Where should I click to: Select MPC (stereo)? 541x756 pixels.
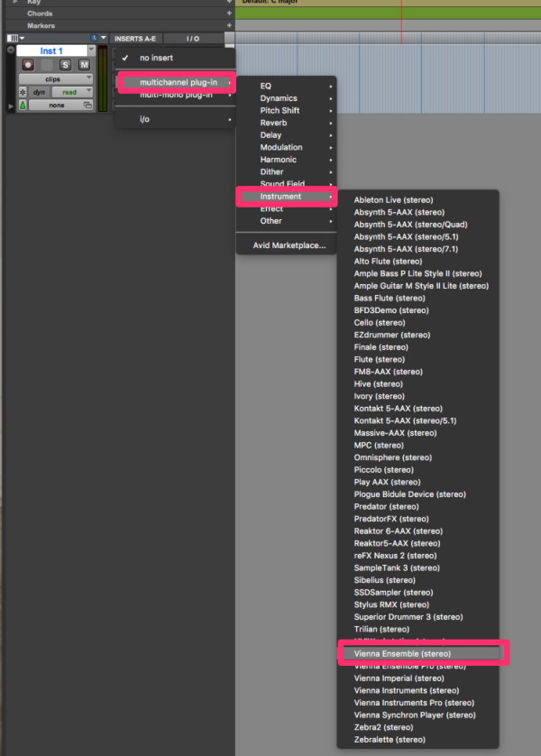point(417,445)
